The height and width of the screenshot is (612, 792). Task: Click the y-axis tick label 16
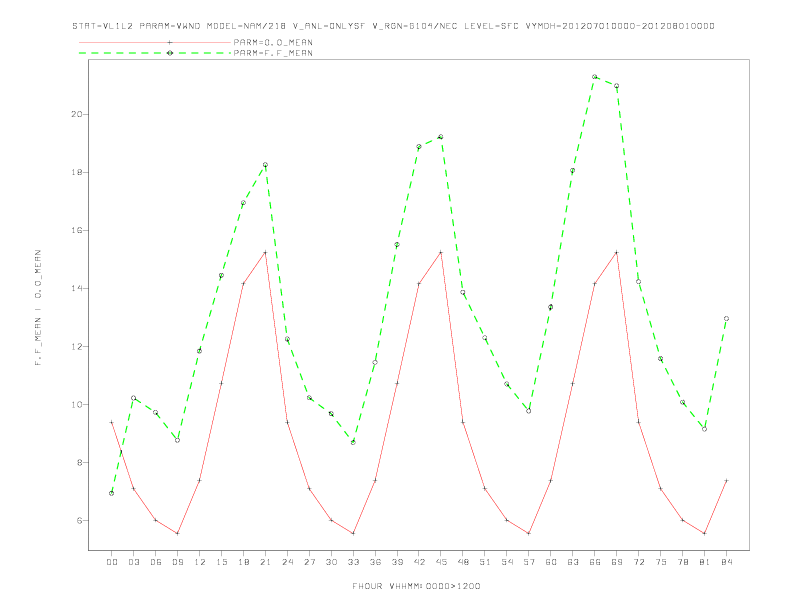coord(76,230)
